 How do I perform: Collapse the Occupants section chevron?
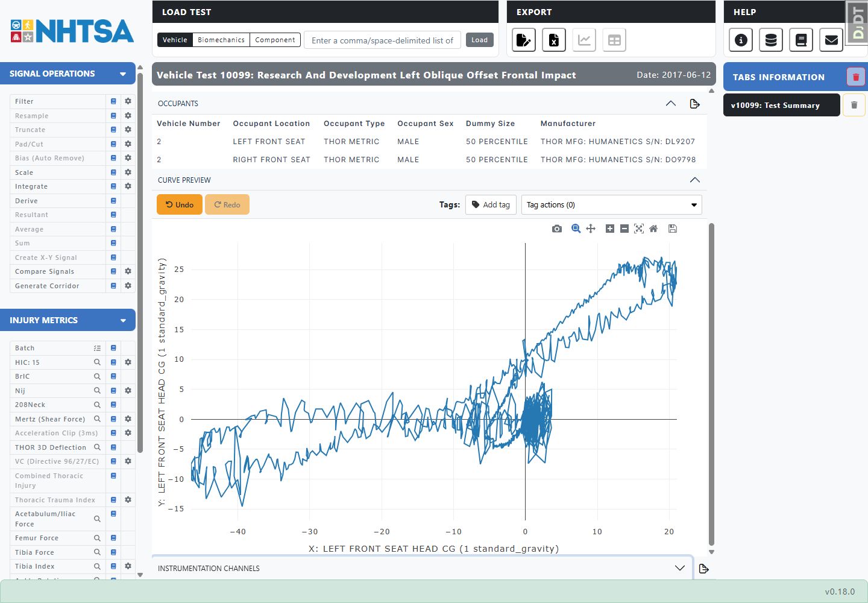670,104
